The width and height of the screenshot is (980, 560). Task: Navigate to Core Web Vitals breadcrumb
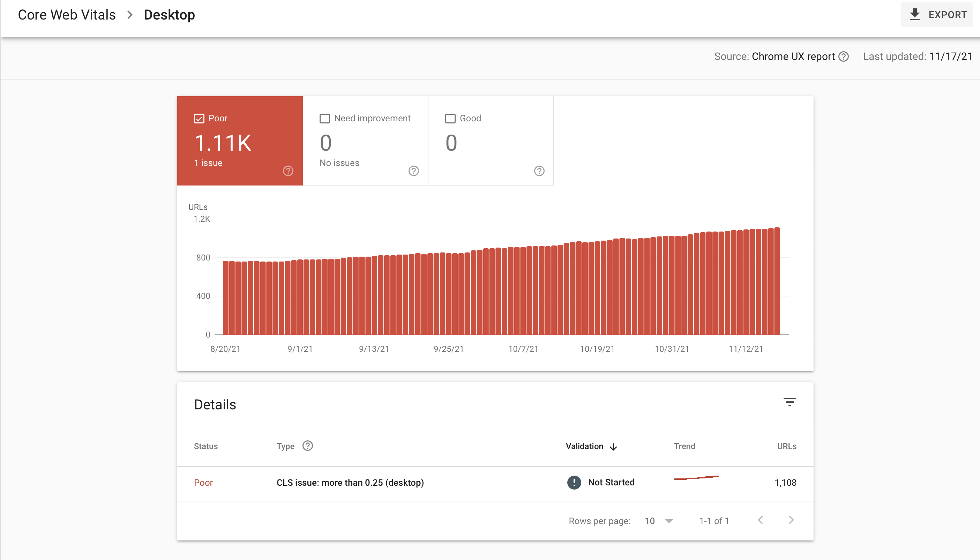[x=67, y=15]
